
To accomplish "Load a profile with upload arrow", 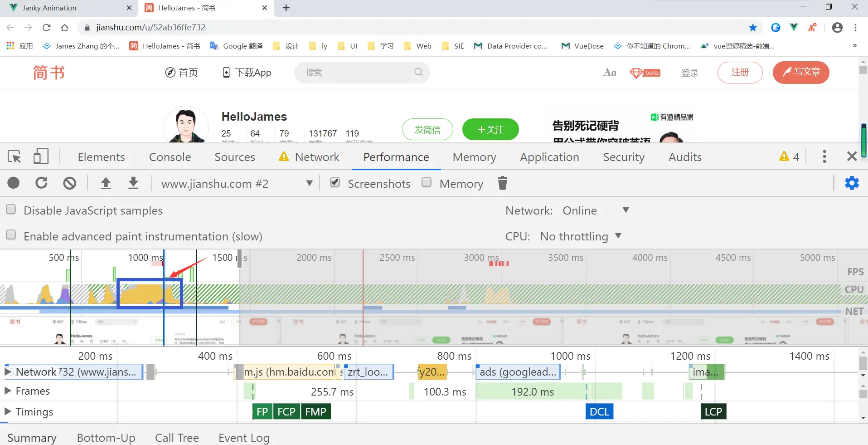I will 106,183.
